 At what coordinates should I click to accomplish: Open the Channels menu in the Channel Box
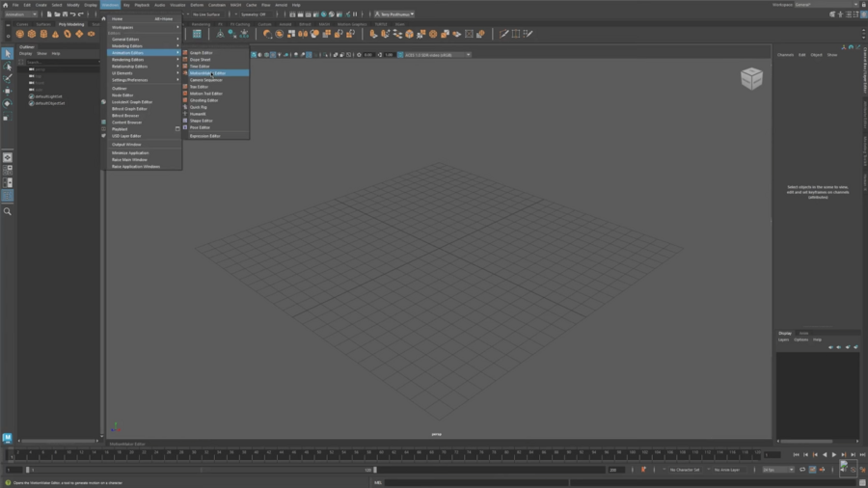(x=785, y=55)
